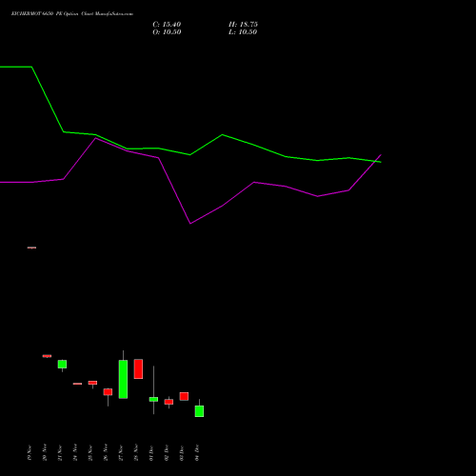This screenshot has height=476, width=476.
Task: Select the 03 Dec date label
Action: [182, 452]
